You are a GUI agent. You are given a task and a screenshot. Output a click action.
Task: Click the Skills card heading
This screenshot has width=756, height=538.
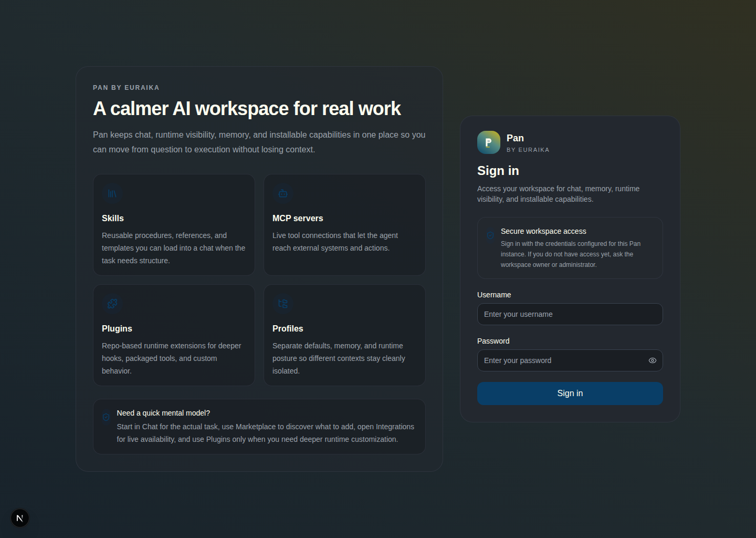click(113, 218)
